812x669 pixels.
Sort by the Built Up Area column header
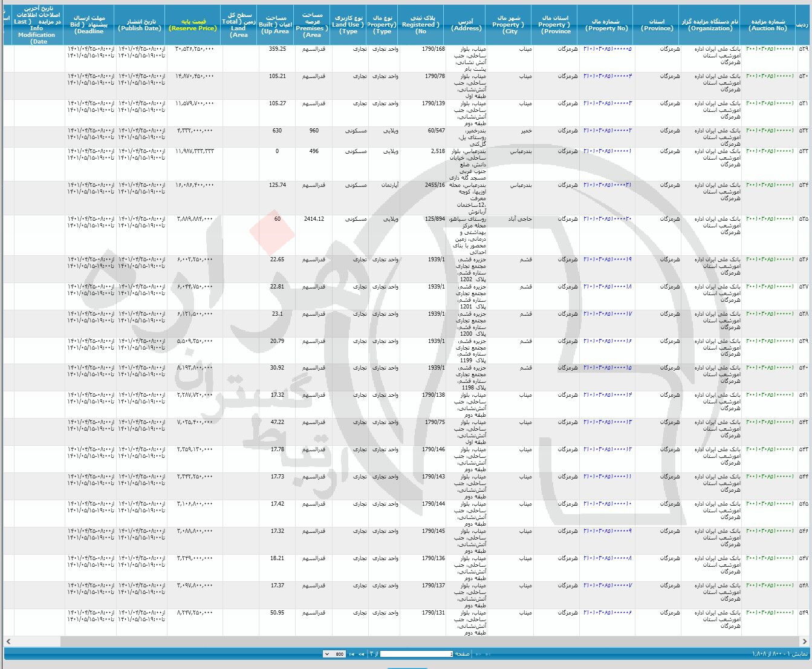[x=275, y=25]
